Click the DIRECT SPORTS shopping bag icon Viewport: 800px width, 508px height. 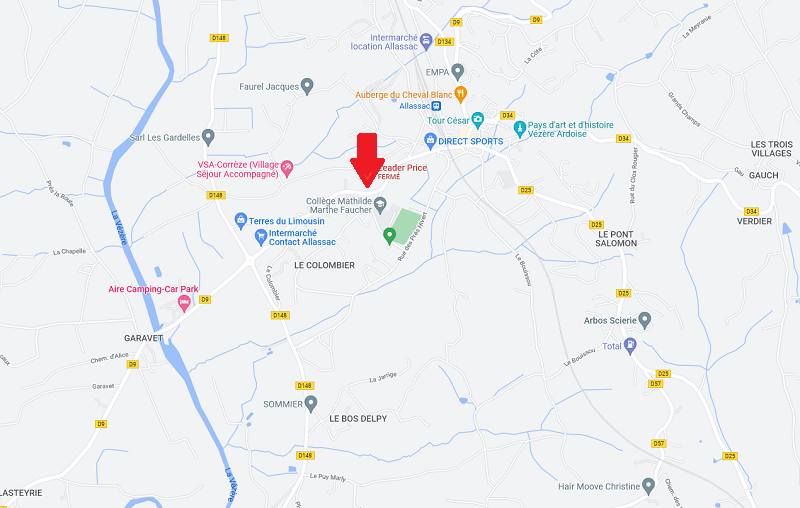coord(430,141)
